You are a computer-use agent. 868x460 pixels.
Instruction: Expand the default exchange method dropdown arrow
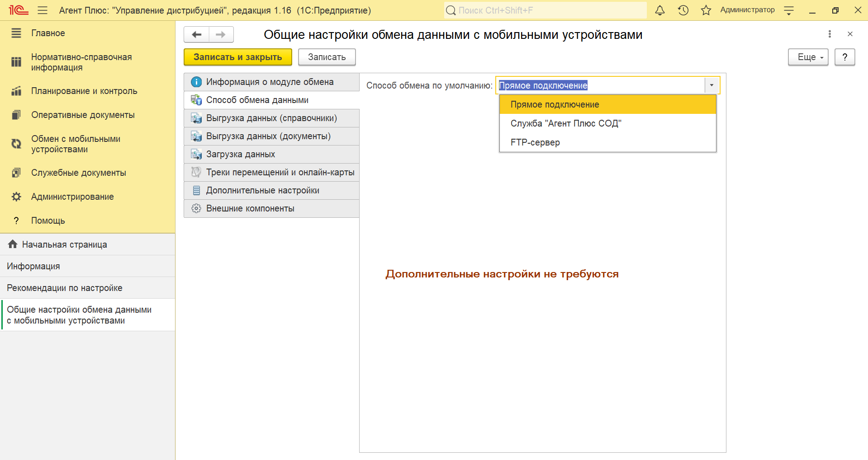pyautogui.click(x=711, y=85)
